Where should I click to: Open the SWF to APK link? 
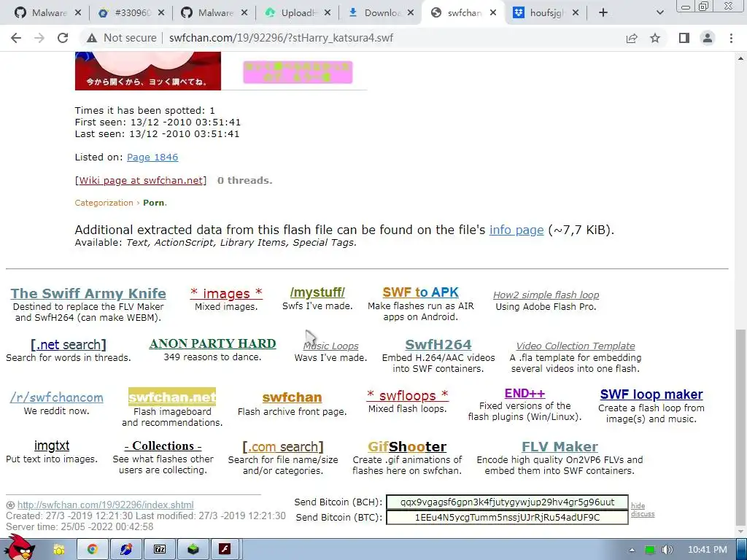pos(421,292)
